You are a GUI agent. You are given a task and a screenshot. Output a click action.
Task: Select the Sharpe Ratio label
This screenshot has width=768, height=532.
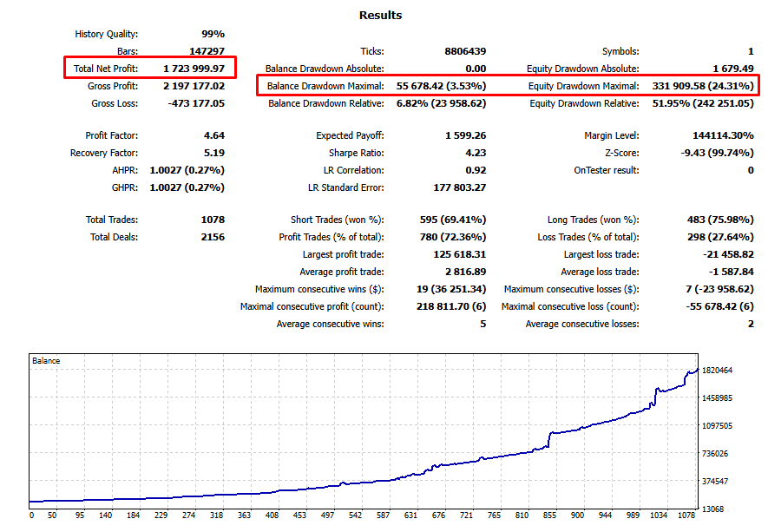pyautogui.click(x=357, y=153)
